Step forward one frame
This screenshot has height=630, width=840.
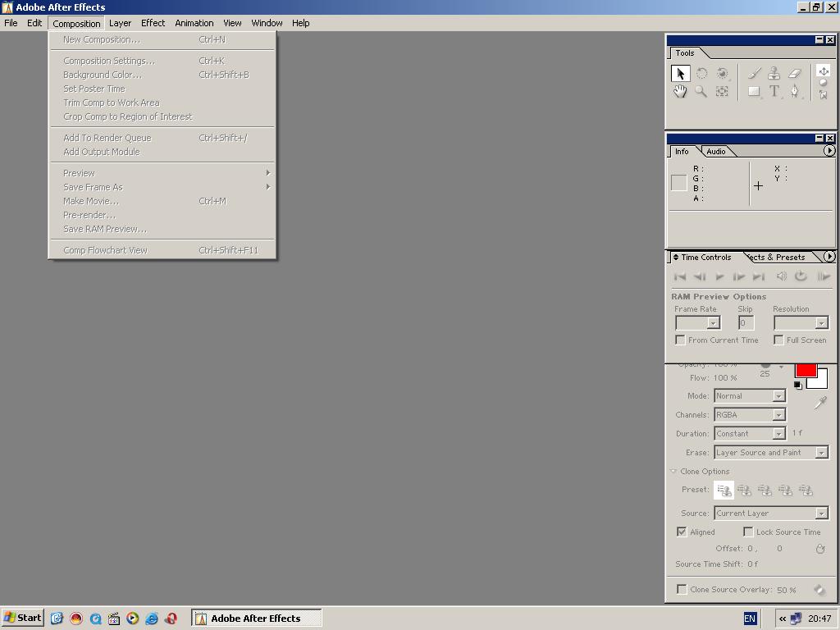pos(739,276)
